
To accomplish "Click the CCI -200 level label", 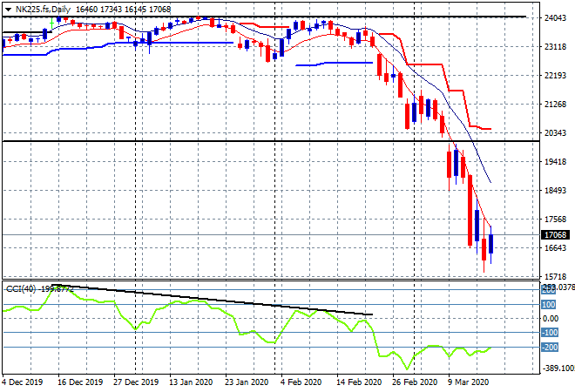I will coord(550,348).
